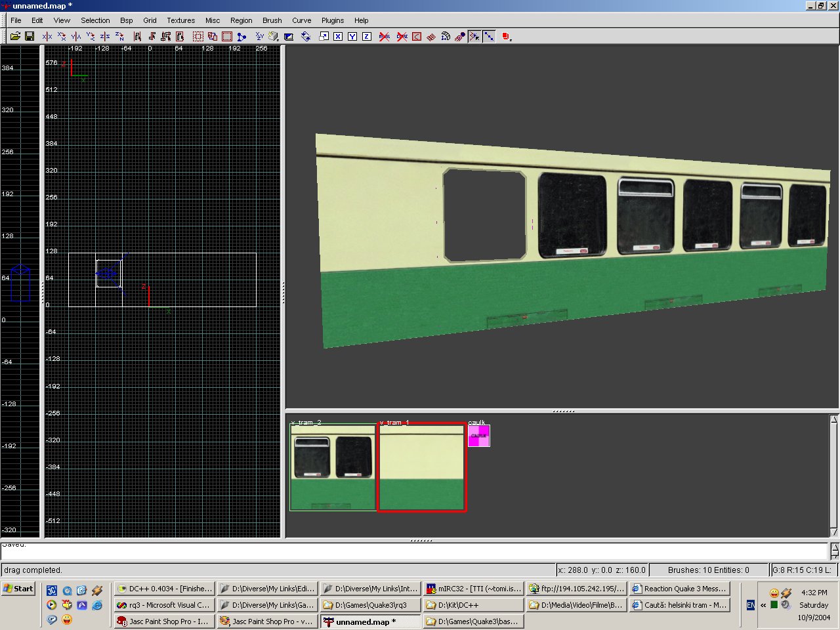
Task: Click the Windows Start button
Action: (18, 589)
